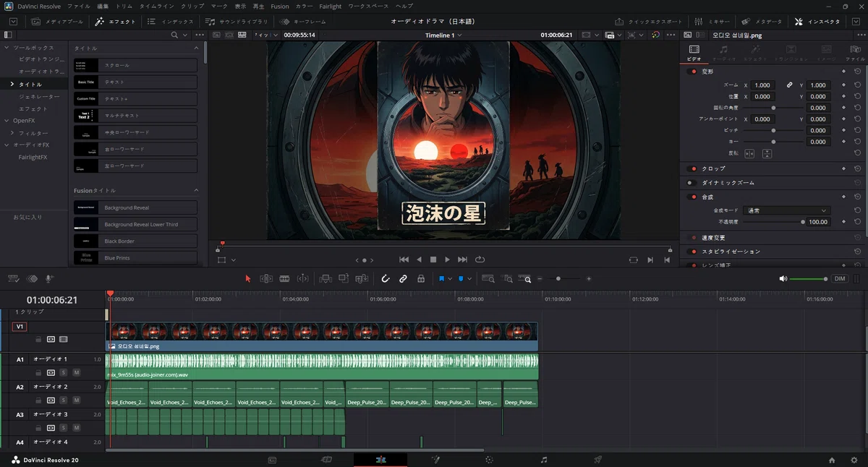The image size is (868, 467).
Task: Click Replace Clip edit icon
Action: 362,278
